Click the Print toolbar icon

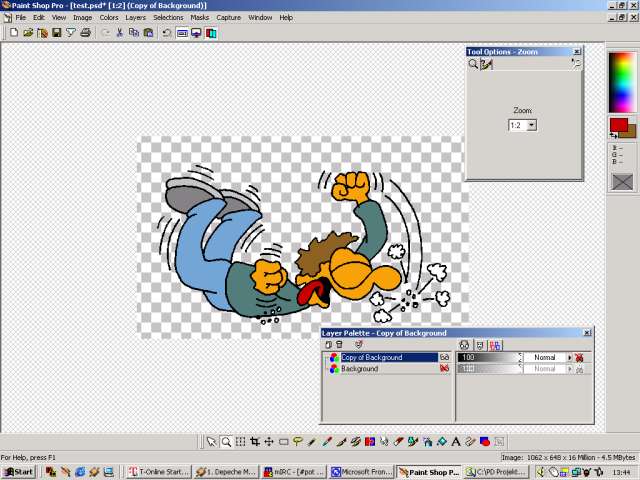[x=85, y=33]
